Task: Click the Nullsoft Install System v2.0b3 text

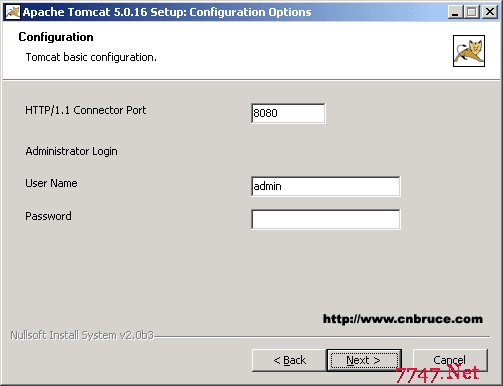Action: coord(82,335)
